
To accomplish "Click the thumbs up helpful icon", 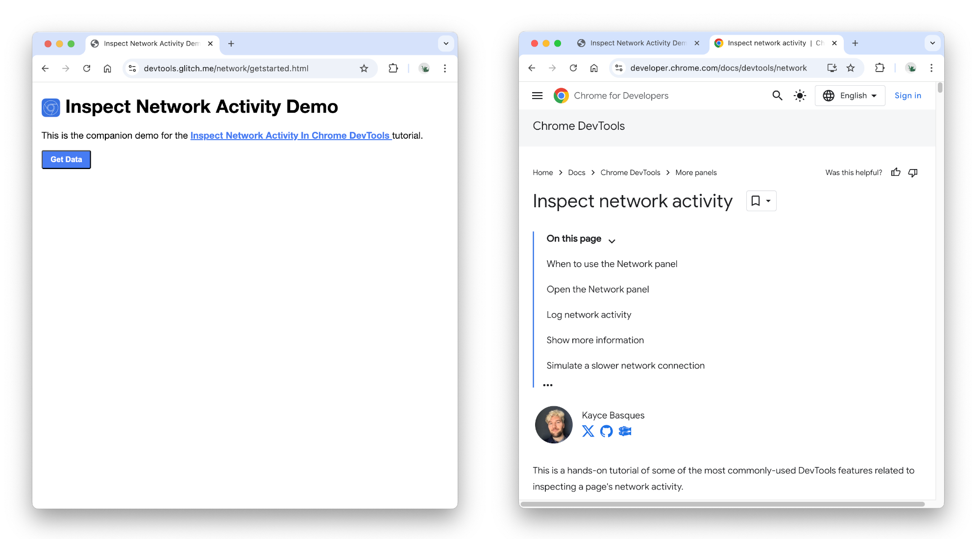I will [896, 172].
